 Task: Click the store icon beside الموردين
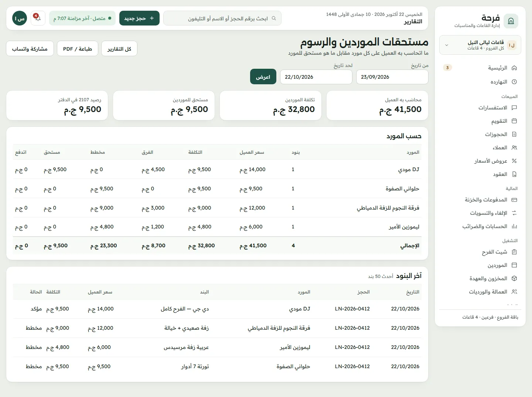coord(514,265)
